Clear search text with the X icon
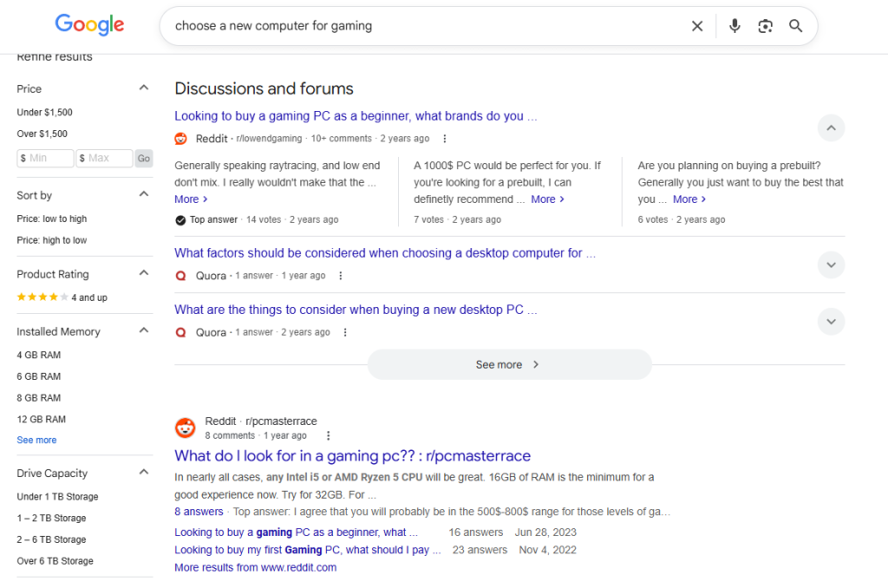Screen dimensions: 888x588 697,26
